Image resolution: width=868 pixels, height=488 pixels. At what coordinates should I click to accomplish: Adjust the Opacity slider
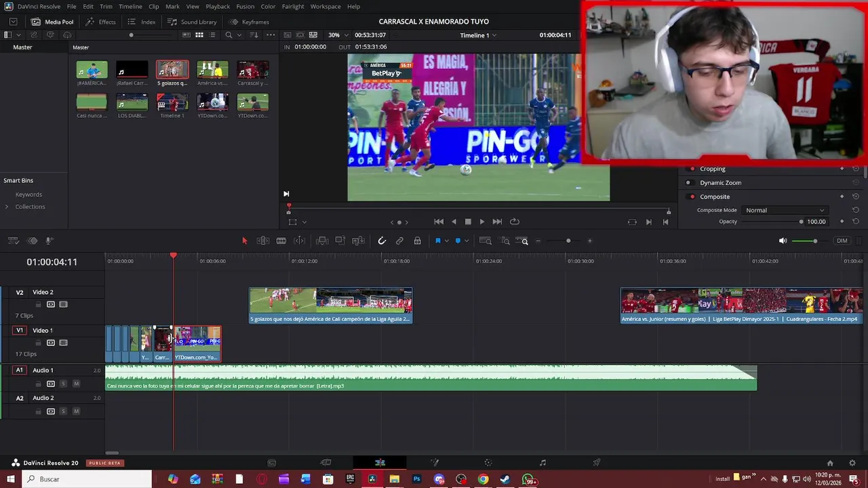coord(771,222)
